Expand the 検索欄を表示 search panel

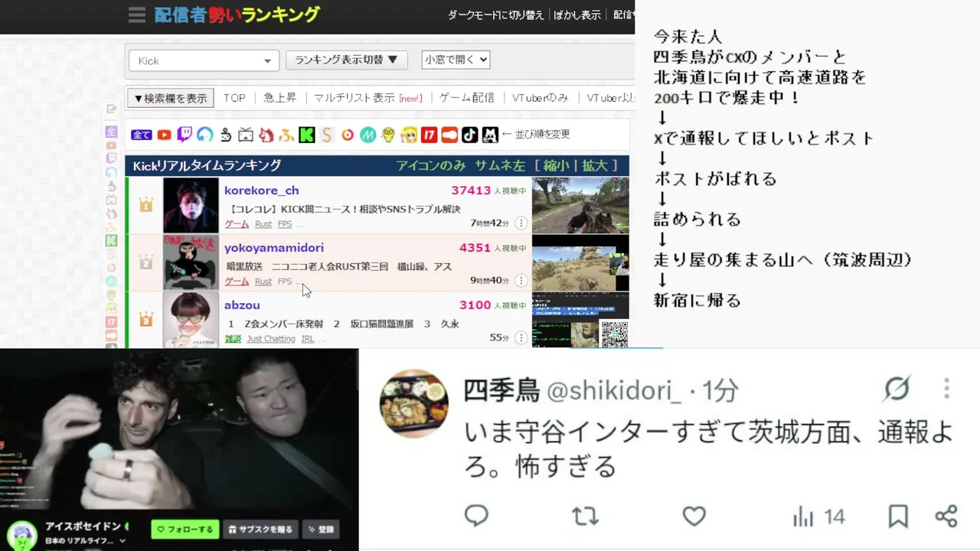coord(171,98)
